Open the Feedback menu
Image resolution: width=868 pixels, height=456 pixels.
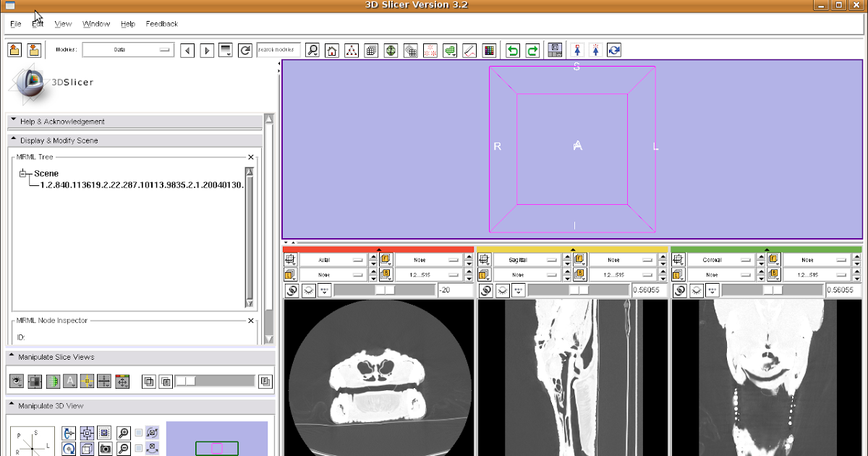click(x=162, y=24)
